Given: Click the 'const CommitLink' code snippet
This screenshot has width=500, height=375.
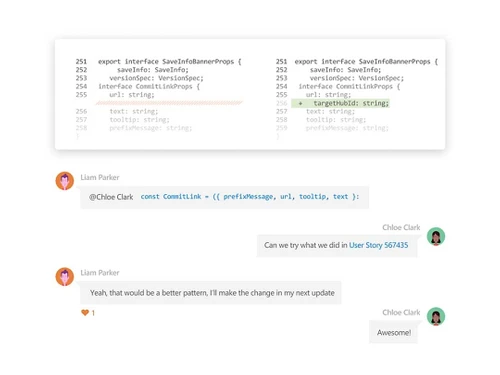Looking at the screenshot, I should 250,197.
